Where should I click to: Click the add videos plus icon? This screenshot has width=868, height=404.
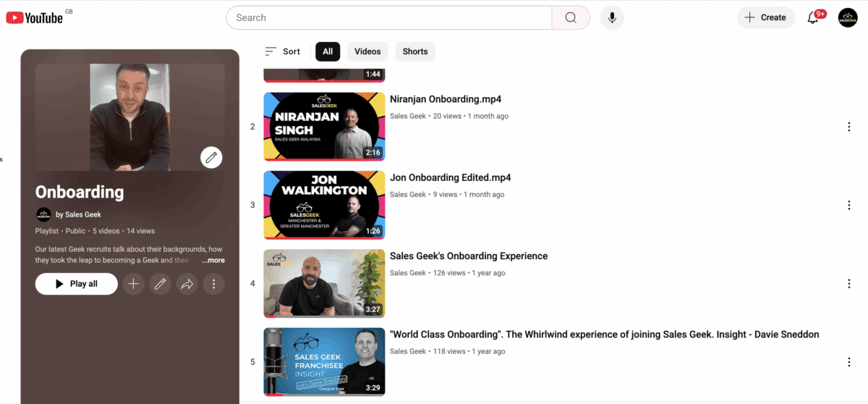133,284
